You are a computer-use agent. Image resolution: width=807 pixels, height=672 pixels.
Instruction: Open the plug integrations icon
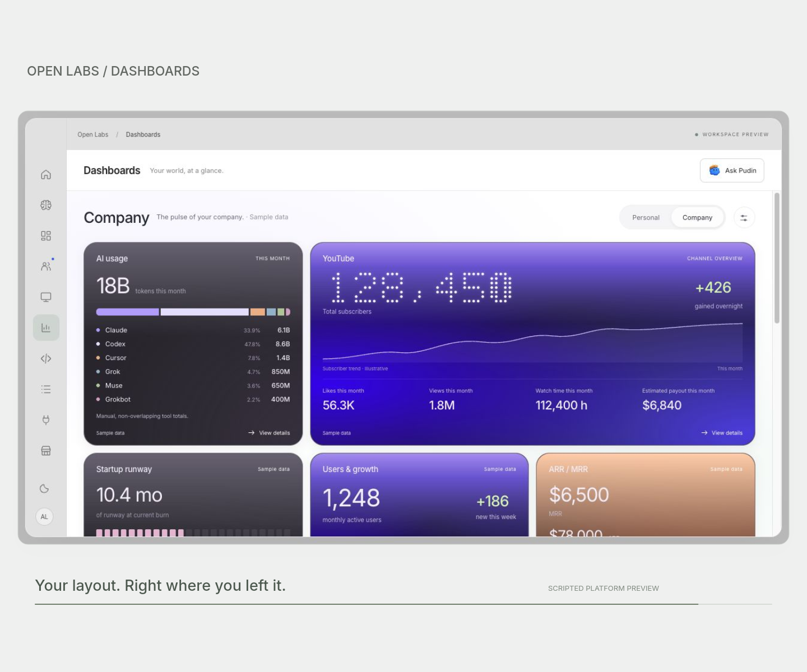pyautogui.click(x=46, y=419)
